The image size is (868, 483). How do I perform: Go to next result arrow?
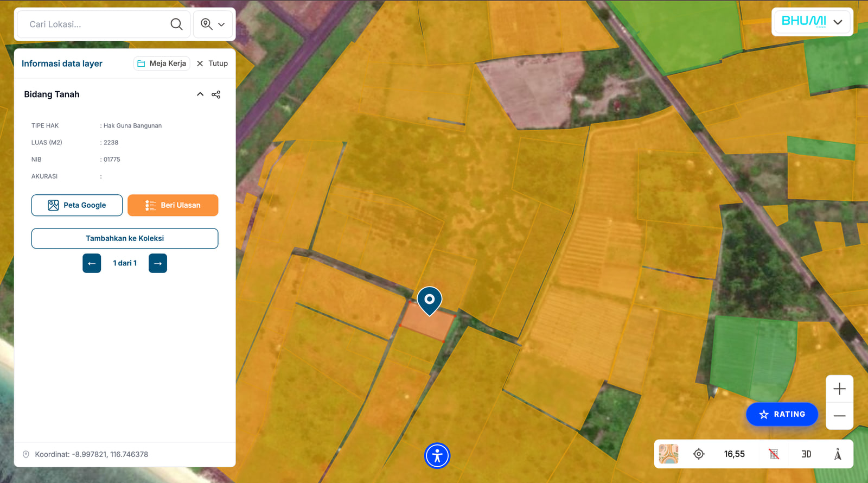pyautogui.click(x=158, y=263)
